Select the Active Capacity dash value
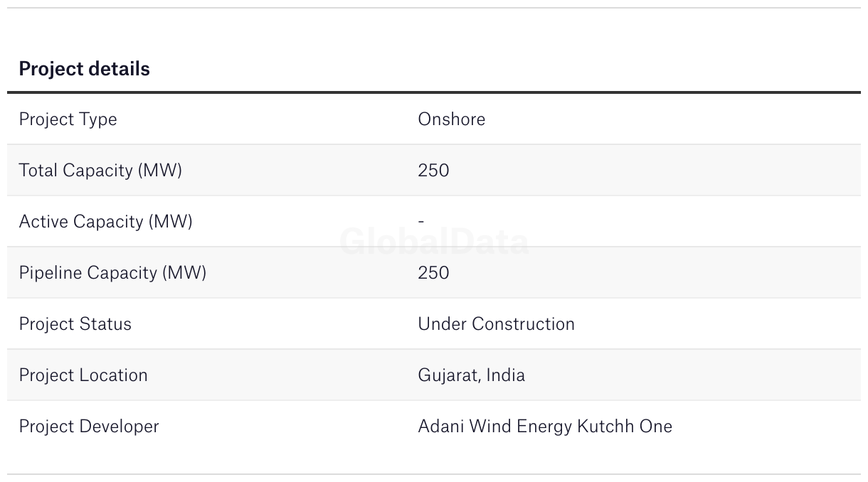The image size is (868, 482). click(x=421, y=222)
